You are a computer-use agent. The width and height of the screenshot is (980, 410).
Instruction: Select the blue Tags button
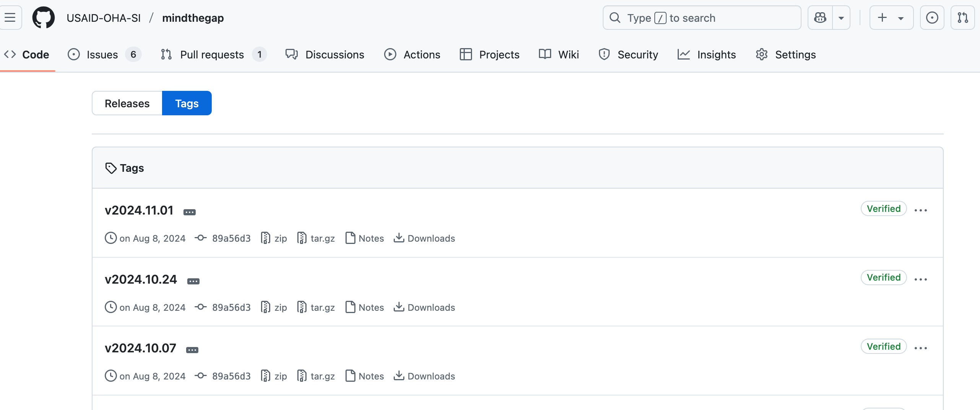187,103
